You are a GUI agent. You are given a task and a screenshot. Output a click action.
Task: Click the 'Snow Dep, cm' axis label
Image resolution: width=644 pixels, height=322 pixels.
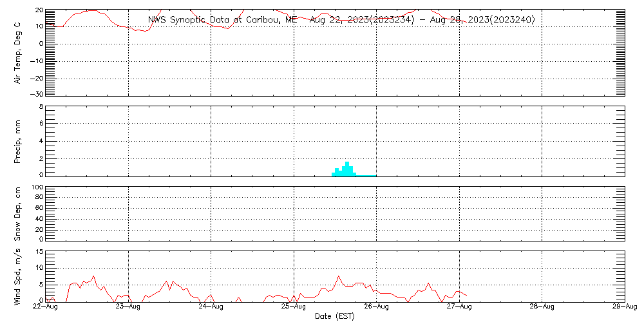point(17,214)
